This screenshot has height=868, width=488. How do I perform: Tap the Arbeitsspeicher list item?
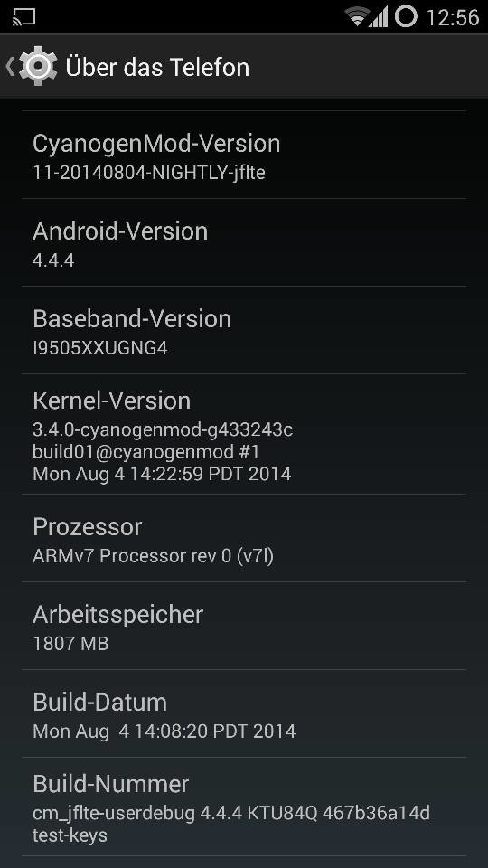click(x=244, y=626)
